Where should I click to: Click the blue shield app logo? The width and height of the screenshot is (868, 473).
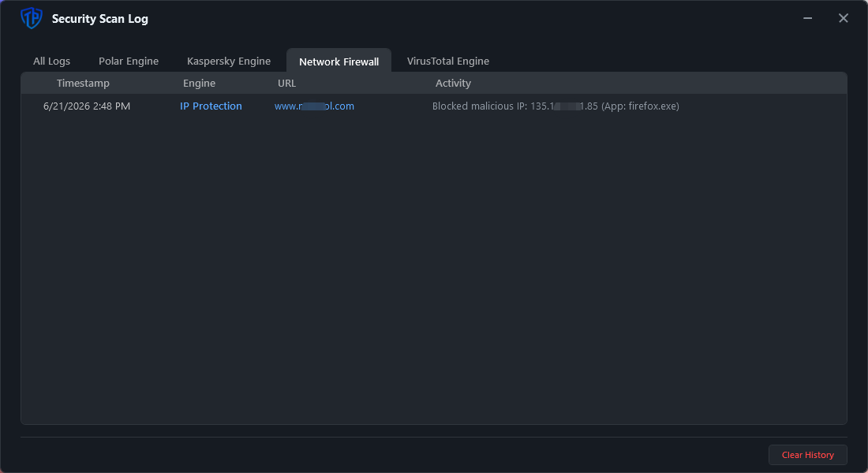click(x=32, y=18)
